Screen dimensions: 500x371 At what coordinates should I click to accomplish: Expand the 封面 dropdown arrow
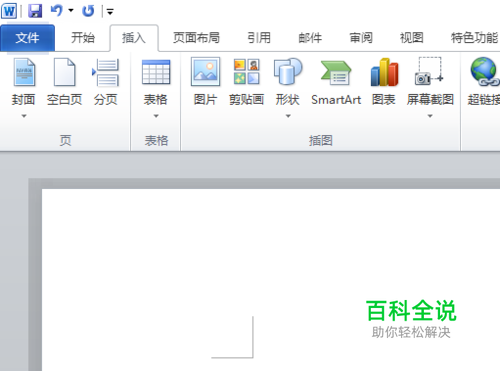(x=24, y=116)
